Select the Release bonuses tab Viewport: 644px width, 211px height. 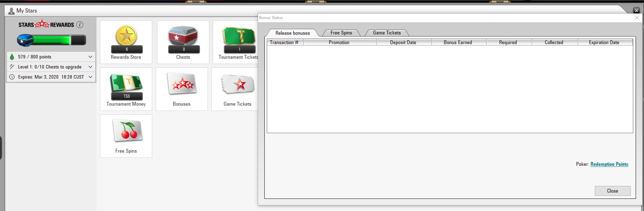click(292, 33)
